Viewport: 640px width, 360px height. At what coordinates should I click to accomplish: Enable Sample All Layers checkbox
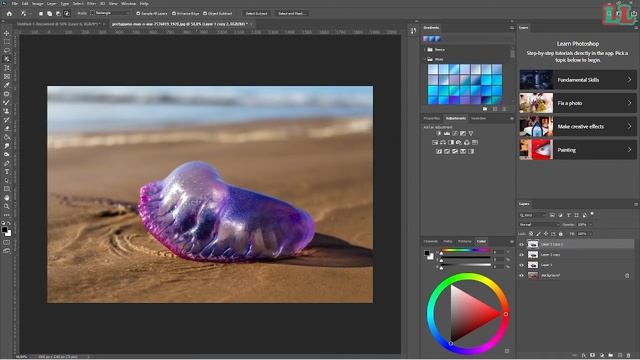[x=138, y=13]
